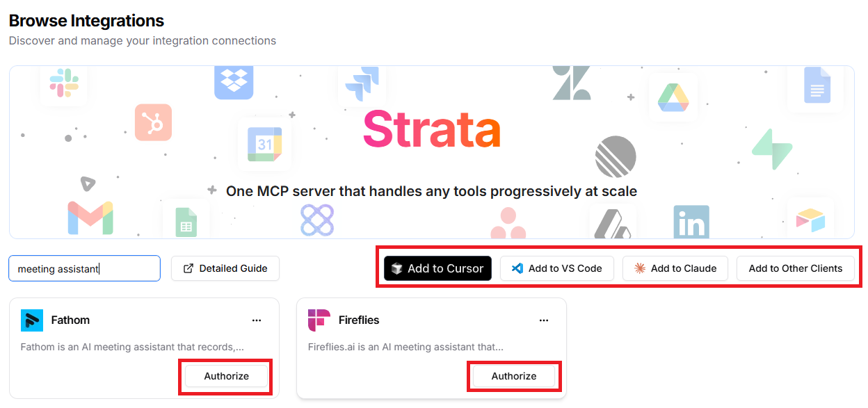Click the Google Calendar icon

pos(264,144)
